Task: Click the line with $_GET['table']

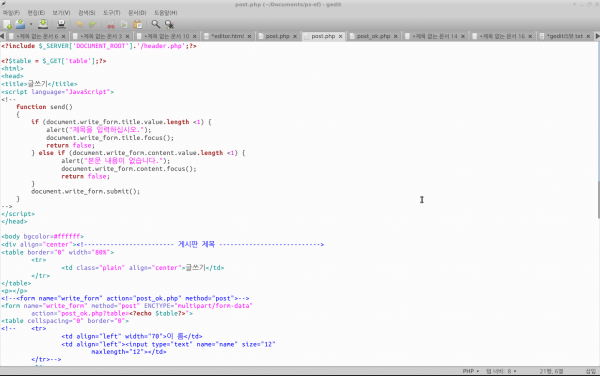Action: [x=54, y=61]
